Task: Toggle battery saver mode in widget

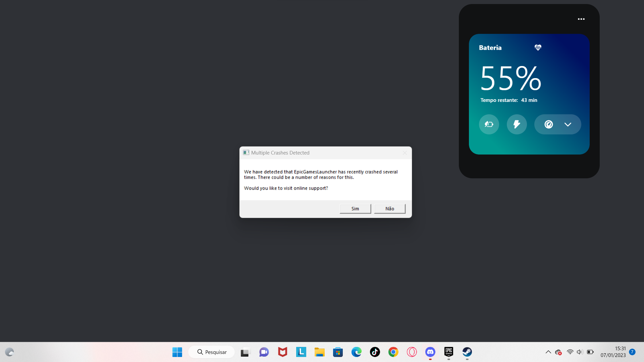Action: [x=489, y=124]
